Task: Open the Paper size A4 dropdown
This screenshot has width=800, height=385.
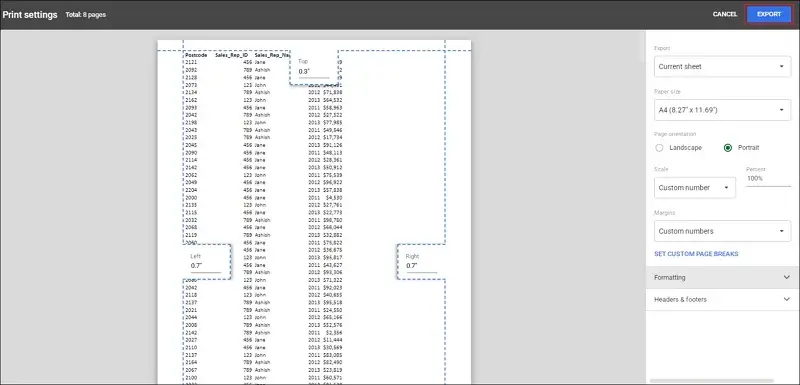Action: tap(722, 110)
